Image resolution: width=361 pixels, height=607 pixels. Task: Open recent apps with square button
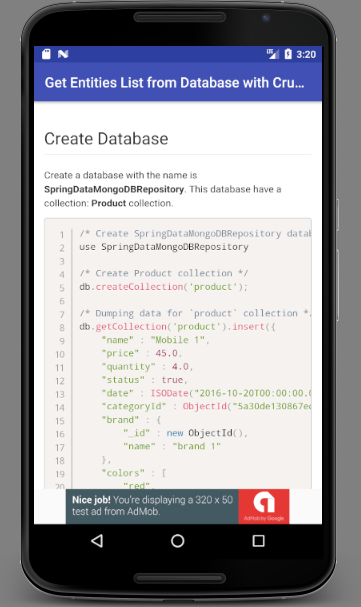tap(258, 540)
